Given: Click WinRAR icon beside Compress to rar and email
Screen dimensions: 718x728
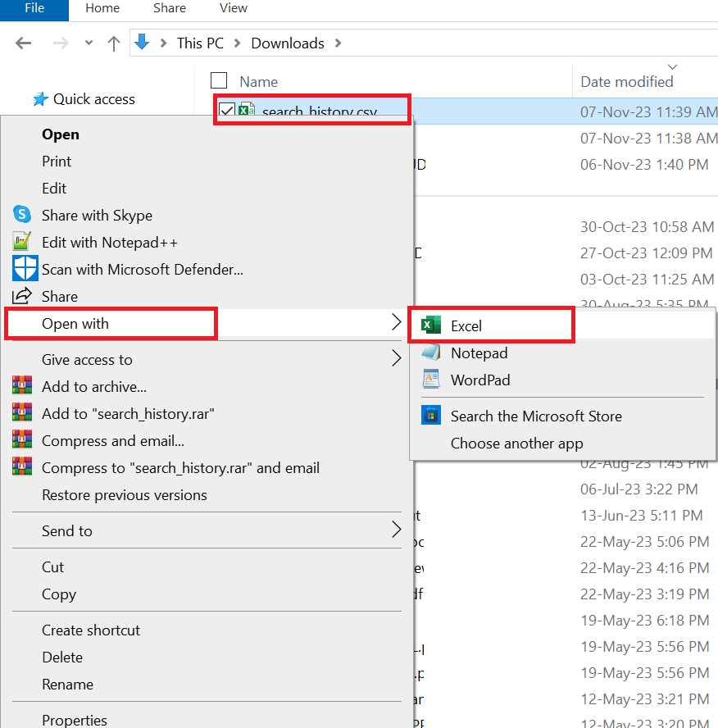Looking at the screenshot, I should pos(22,466).
